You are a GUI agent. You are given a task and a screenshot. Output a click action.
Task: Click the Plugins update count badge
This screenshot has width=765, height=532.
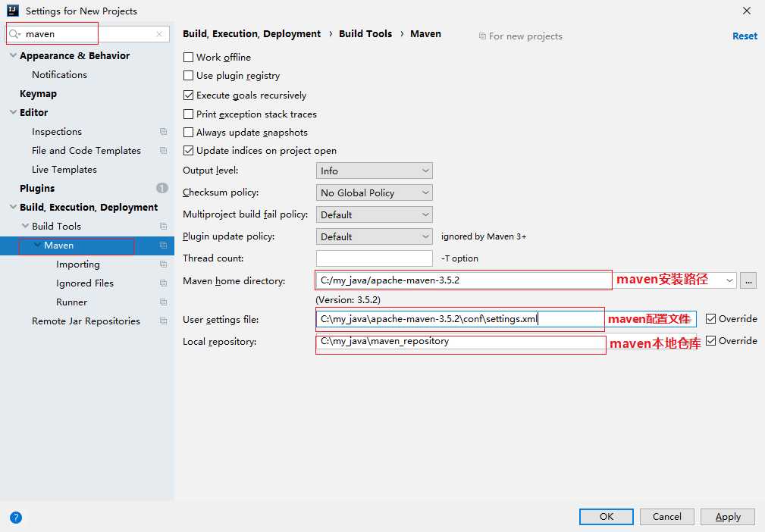(162, 188)
